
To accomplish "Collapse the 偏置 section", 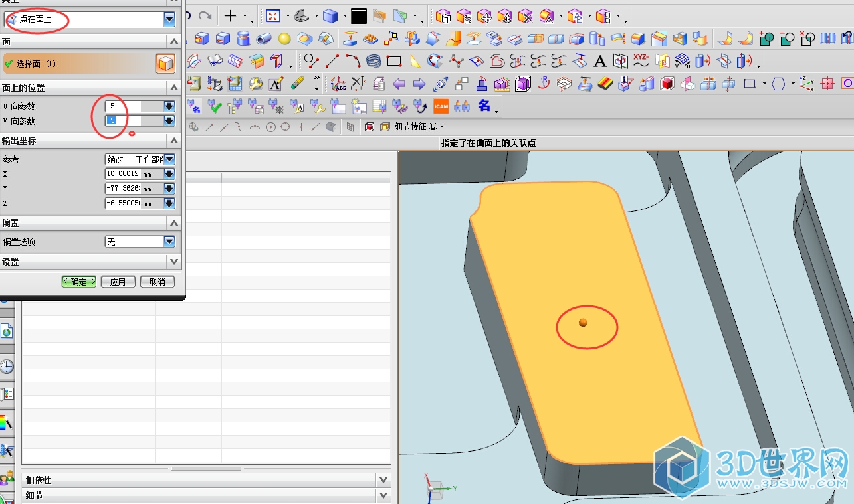I will point(174,223).
